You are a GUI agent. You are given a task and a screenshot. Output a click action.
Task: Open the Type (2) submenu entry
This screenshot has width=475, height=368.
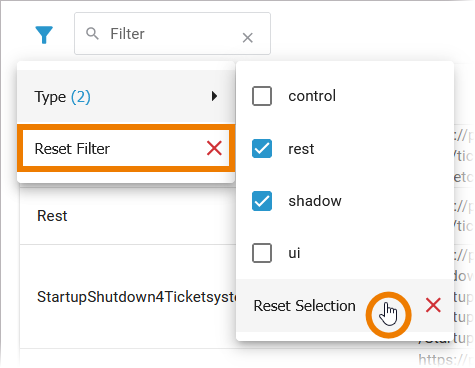(126, 97)
